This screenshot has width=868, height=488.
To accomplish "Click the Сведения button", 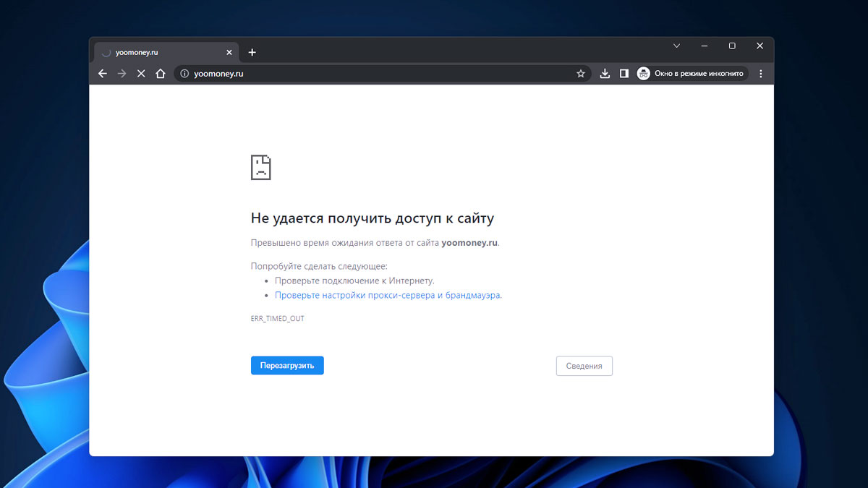I will (x=584, y=366).
